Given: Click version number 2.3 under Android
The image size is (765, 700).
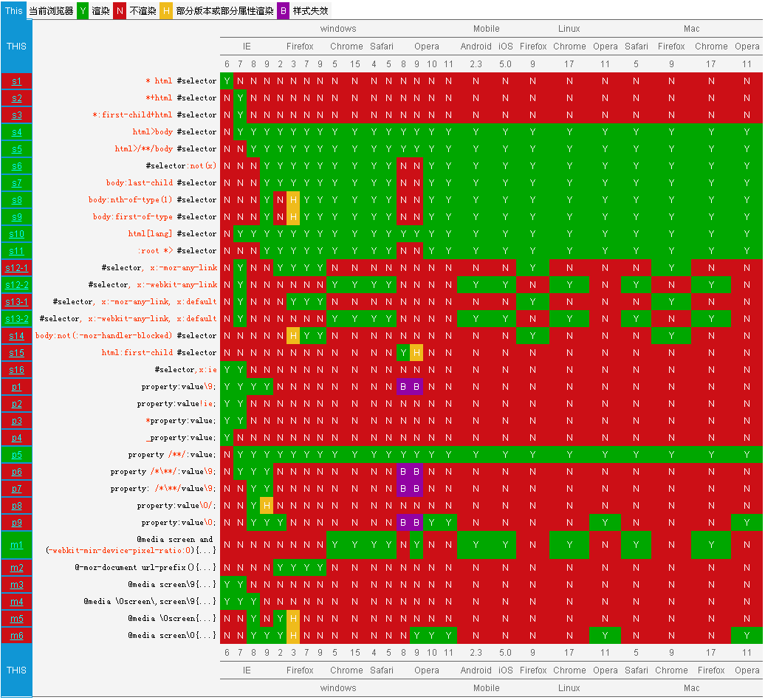Looking at the screenshot, I should pos(476,64).
